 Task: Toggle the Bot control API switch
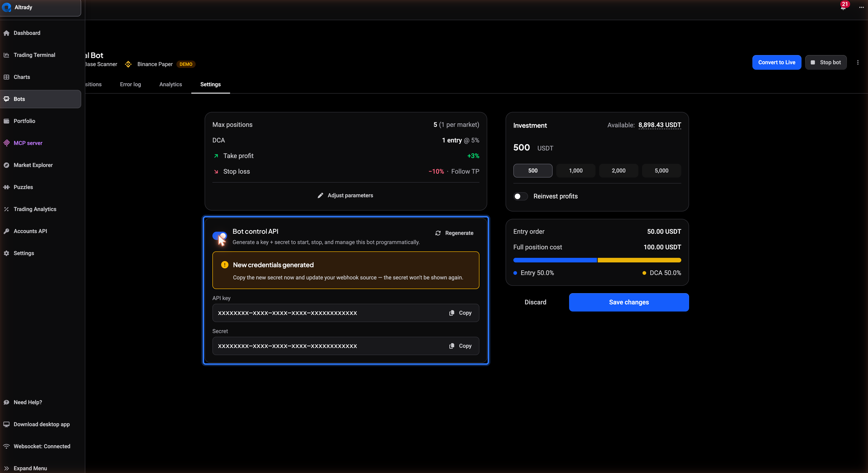220,236
